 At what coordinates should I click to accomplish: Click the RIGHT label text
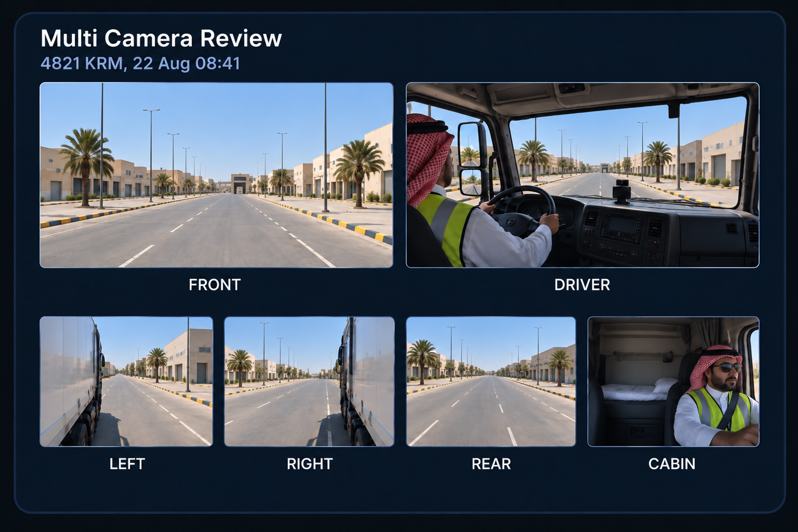tap(310, 464)
